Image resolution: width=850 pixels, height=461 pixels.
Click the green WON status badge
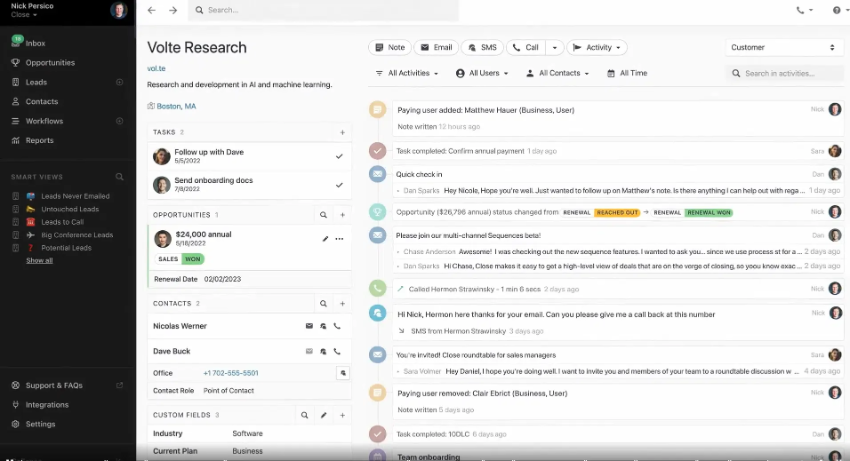coord(192,259)
